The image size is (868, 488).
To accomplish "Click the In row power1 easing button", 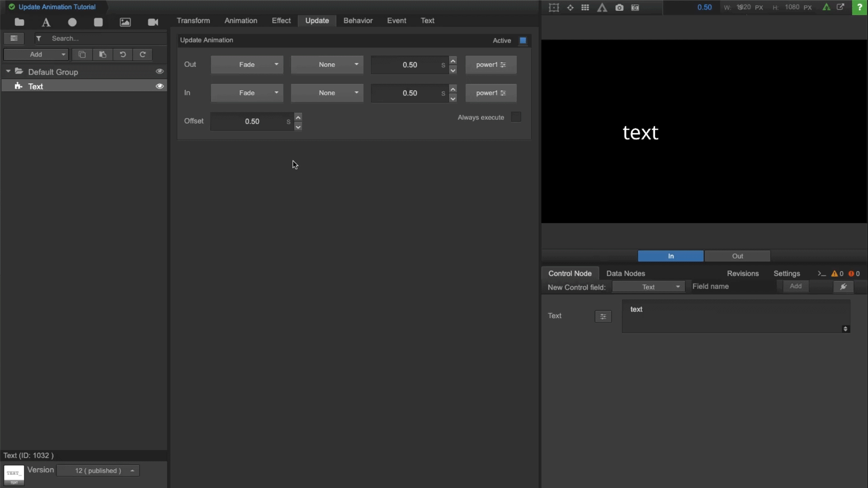I will (x=491, y=93).
